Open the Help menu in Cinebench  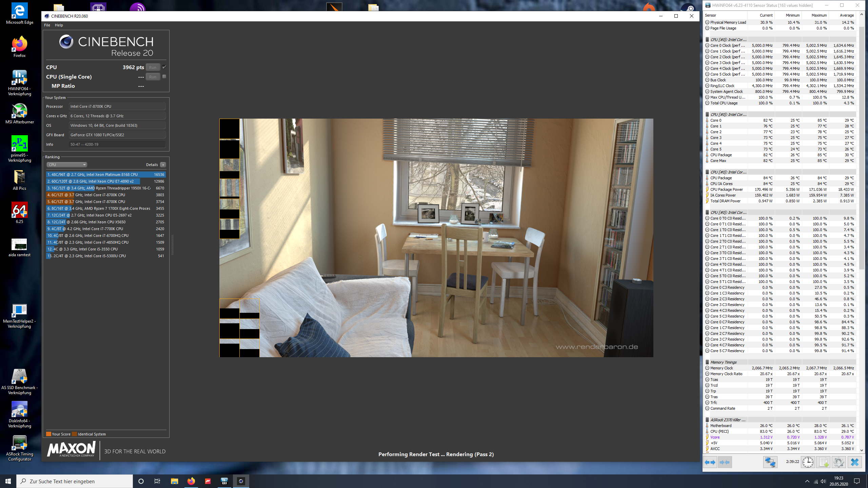pos(59,25)
